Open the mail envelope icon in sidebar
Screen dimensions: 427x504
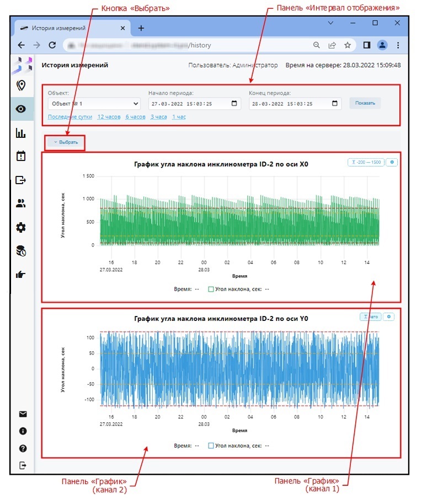tap(23, 414)
